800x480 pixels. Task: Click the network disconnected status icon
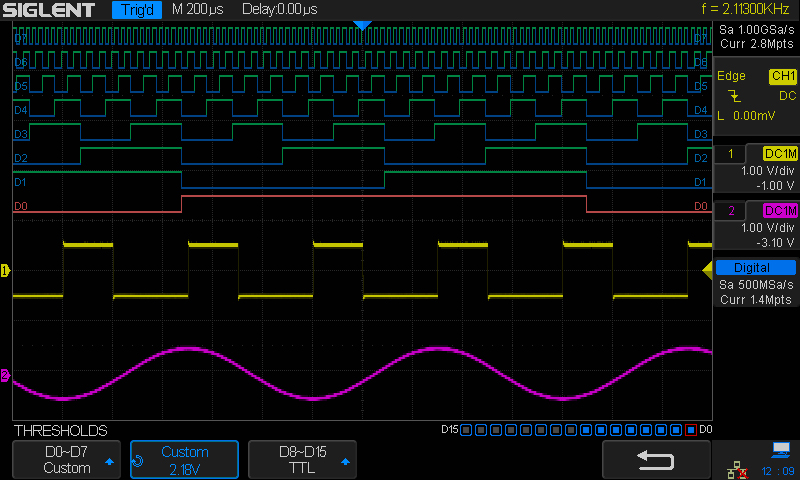pyautogui.click(x=737, y=470)
